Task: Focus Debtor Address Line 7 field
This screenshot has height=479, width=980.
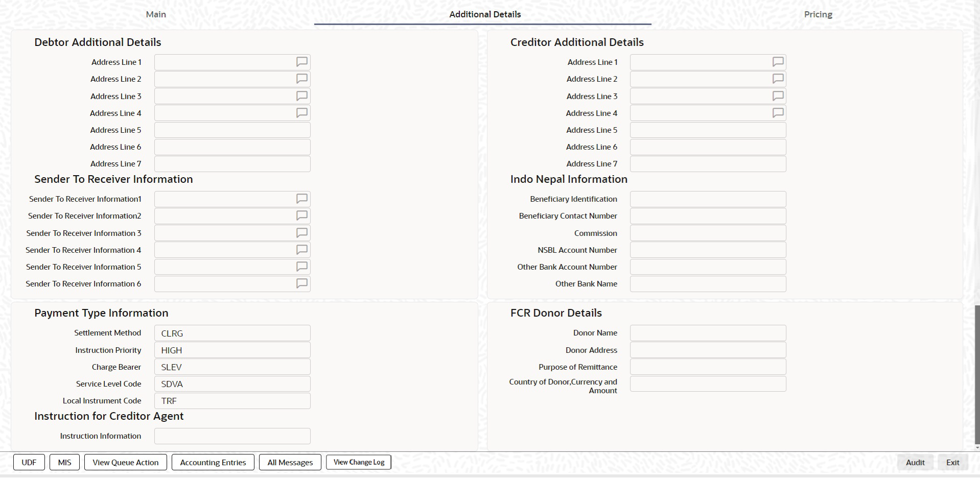Action: (x=232, y=163)
